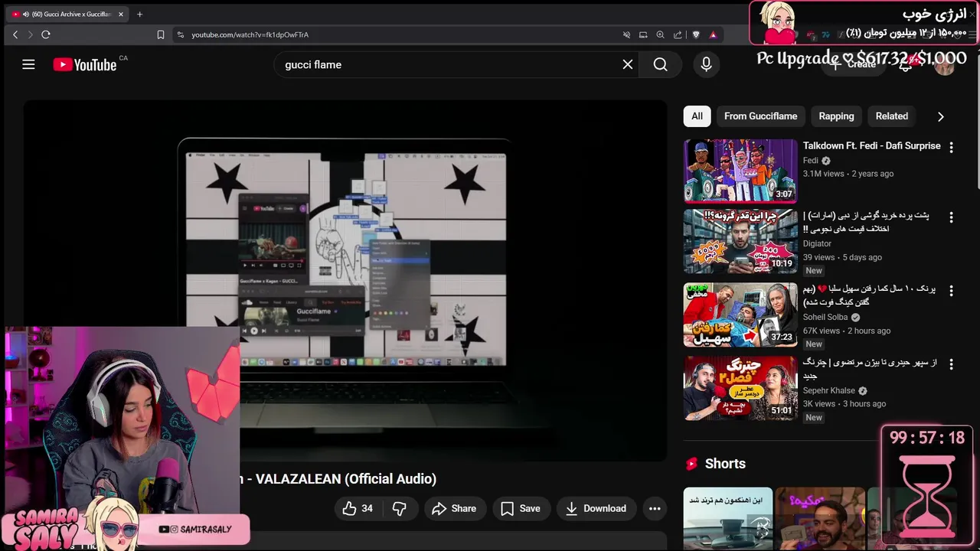980x551 pixels.
Task: Open Talkdown Ft. Fedi thumbnail
Action: (x=740, y=171)
